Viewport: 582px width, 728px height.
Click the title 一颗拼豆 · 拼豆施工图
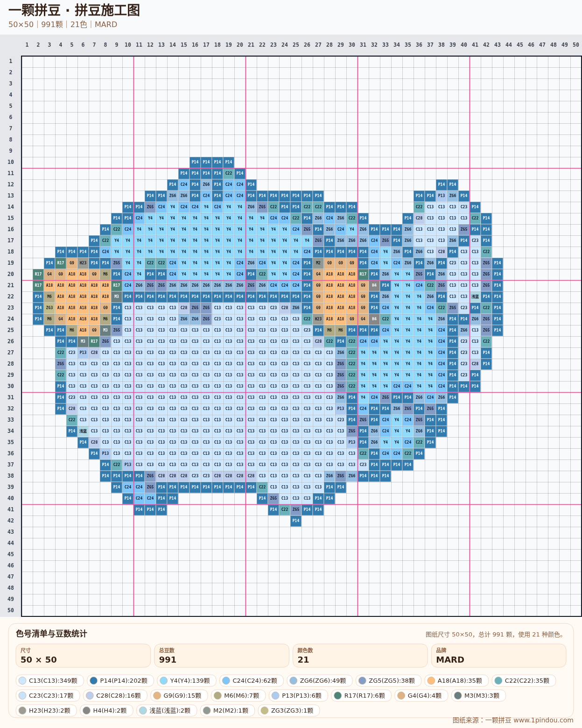pyautogui.click(x=74, y=10)
